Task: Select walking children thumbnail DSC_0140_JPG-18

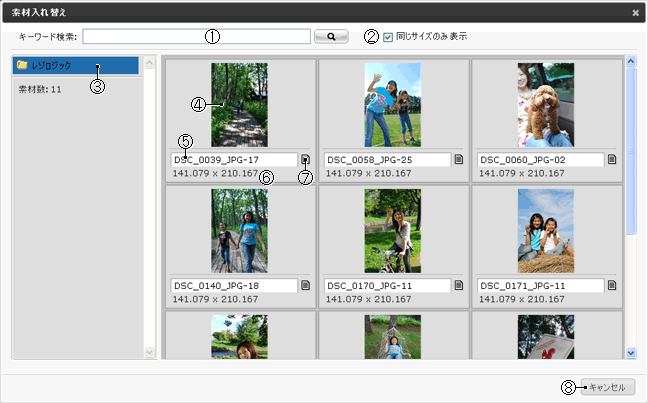Action: click(x=239, y=231)
